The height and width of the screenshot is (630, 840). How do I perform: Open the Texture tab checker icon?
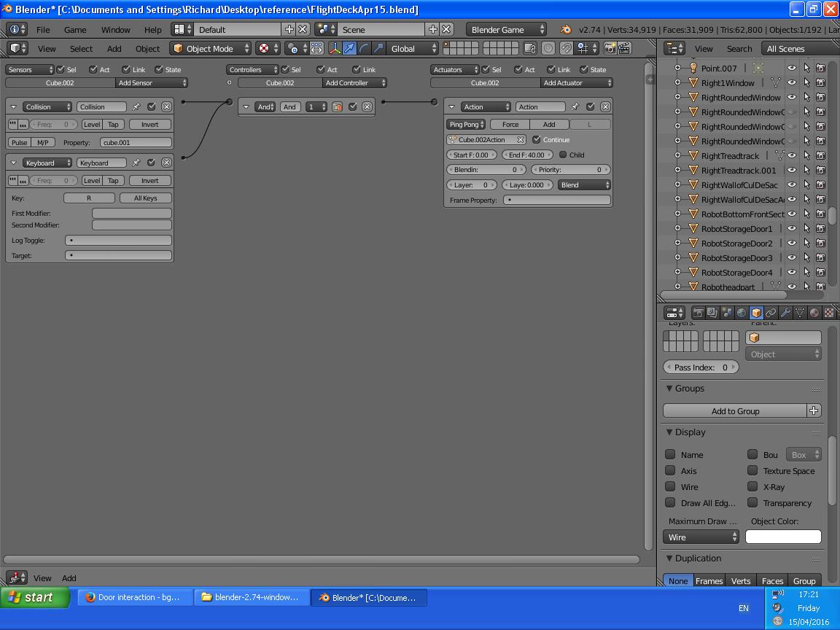(x=829, y=313)
